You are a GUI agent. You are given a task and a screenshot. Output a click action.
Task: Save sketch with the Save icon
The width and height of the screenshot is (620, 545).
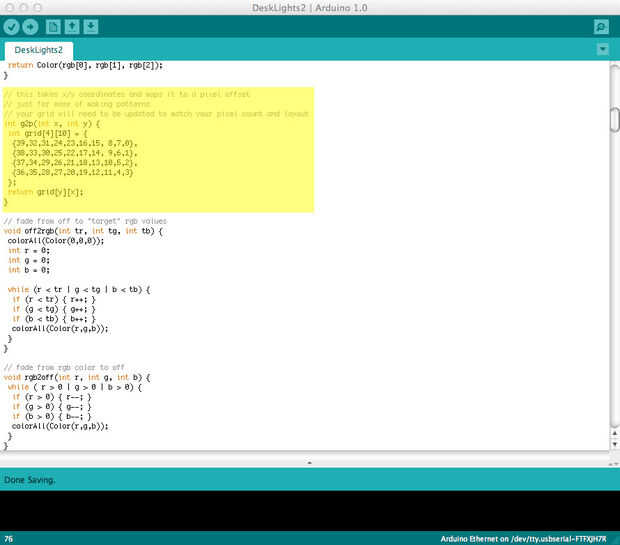[x=91, y=27]
